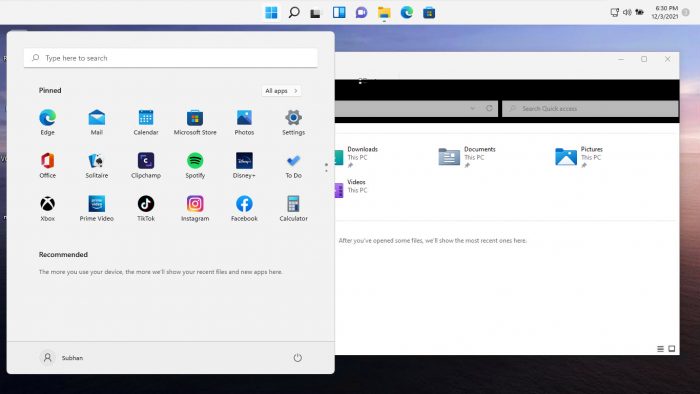The image size is (700, 394).
Task: Click the network icon in system tray
Action: click(x=614, y=12)
